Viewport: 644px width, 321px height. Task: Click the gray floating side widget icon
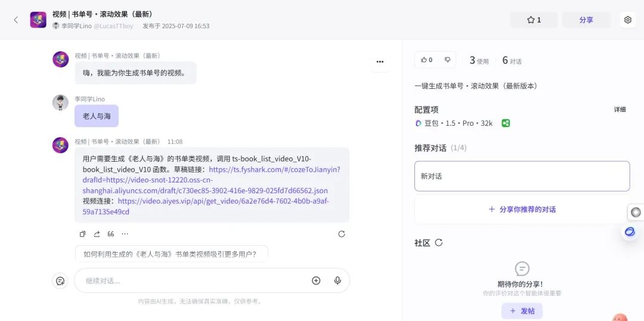click(636, 212)
